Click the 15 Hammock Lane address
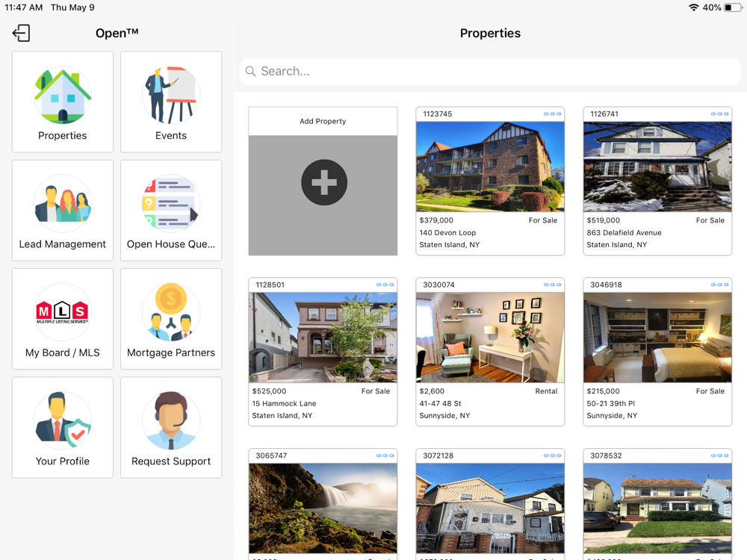This screenshot has height=560, width=747. (x=284, y=404)
